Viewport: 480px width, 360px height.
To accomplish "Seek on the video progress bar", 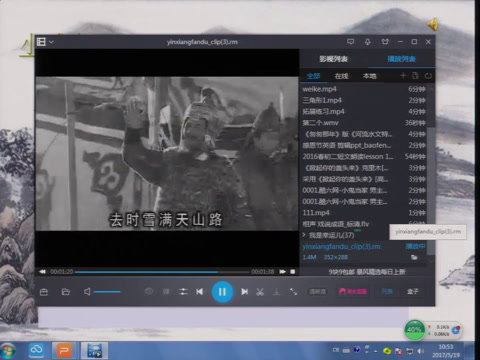I will 162,272.
